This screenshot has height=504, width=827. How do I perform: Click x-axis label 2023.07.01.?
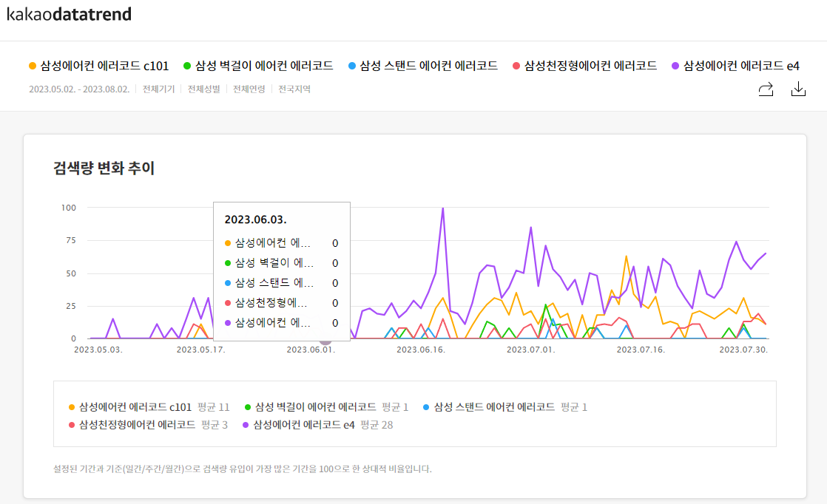[530, 349]
